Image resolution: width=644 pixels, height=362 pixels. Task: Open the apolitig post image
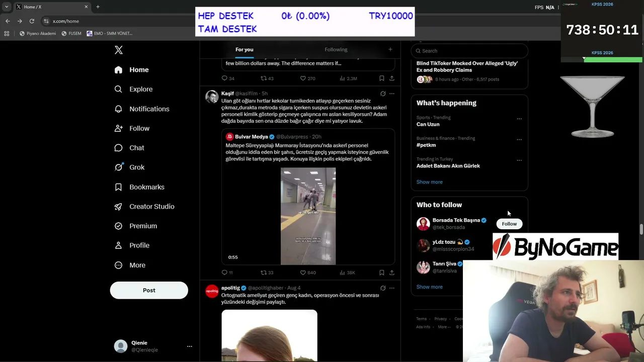(269, 336)
